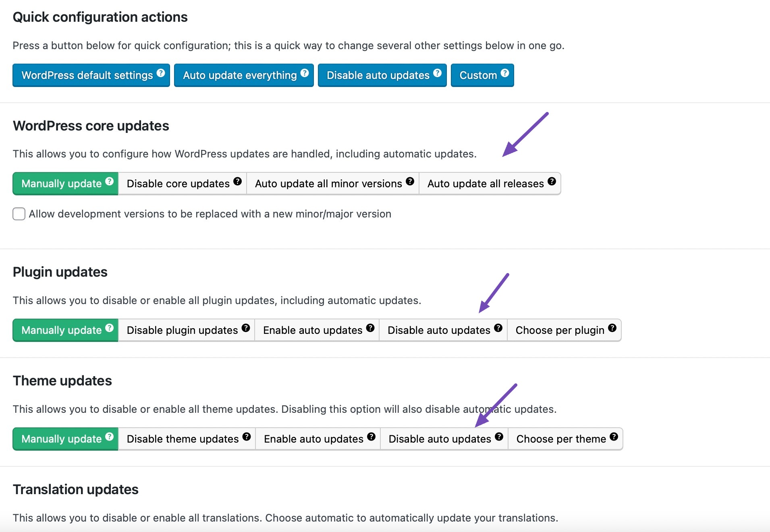Screen dimensions: 770x532
Task: Click help icon next to Custom button
Action: [505, 73]
